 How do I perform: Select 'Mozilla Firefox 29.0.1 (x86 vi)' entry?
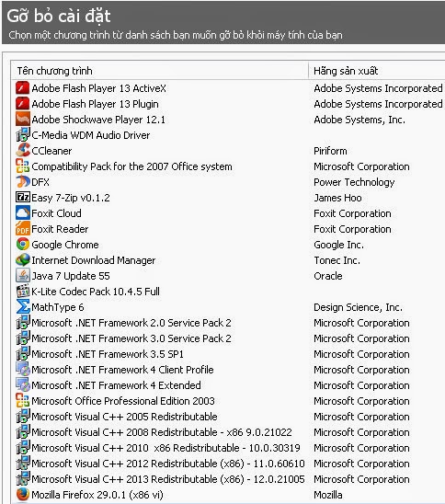tap(97, 495)
